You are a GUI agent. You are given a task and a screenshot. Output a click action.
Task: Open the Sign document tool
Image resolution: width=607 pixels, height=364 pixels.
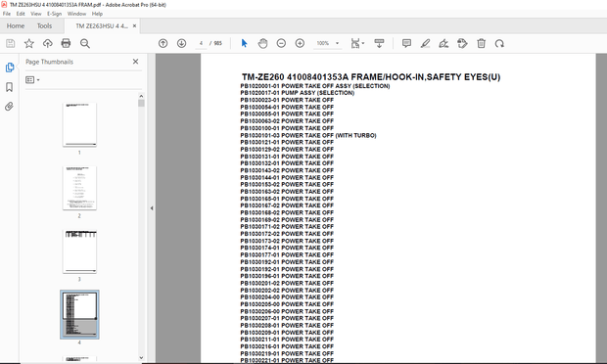(444, 43)
